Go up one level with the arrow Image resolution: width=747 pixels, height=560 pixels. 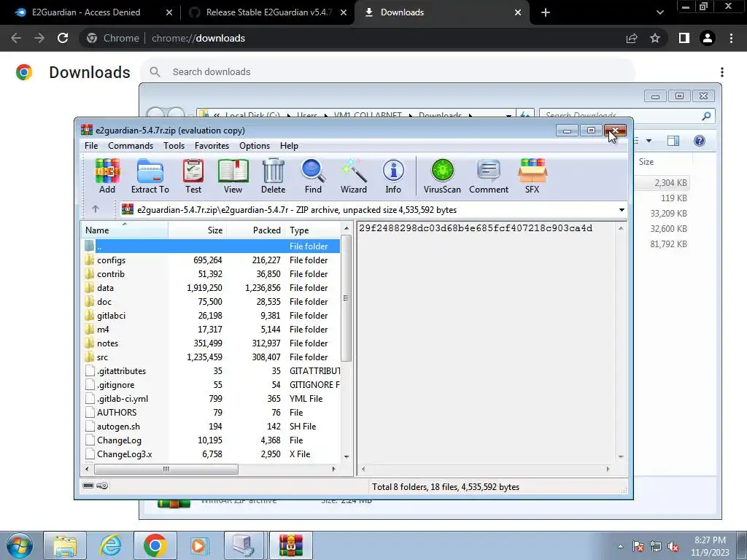[96, 209]
